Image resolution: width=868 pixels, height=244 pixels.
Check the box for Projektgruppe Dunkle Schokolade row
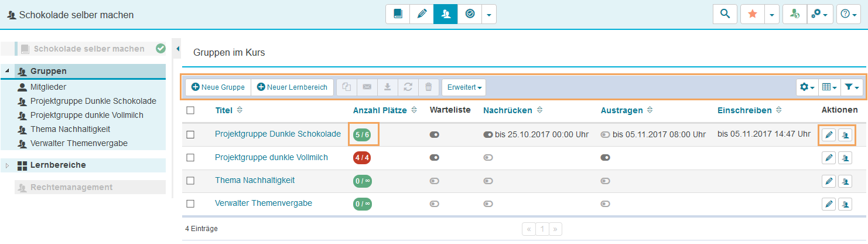(190, 134)
